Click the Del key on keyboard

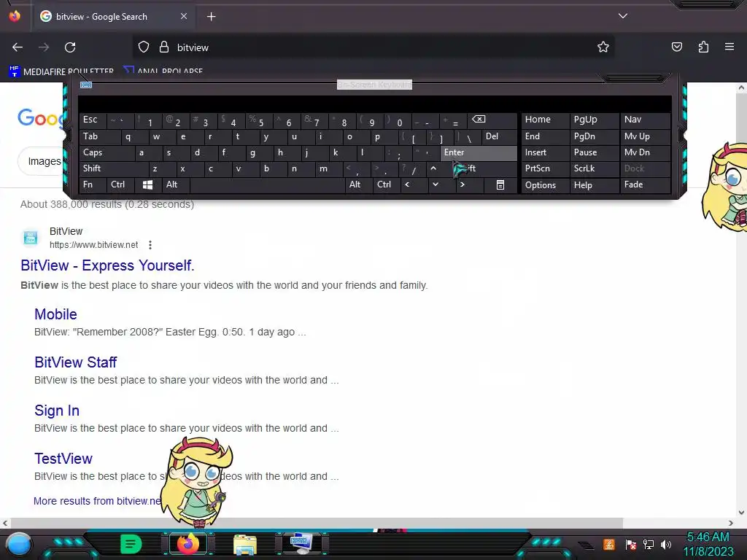tap(499, 136)
